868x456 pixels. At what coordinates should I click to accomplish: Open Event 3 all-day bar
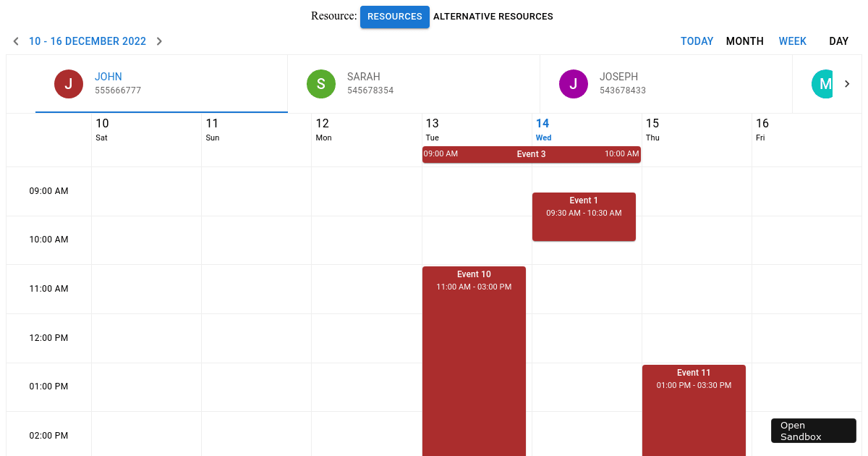click(x=531, y=154)
